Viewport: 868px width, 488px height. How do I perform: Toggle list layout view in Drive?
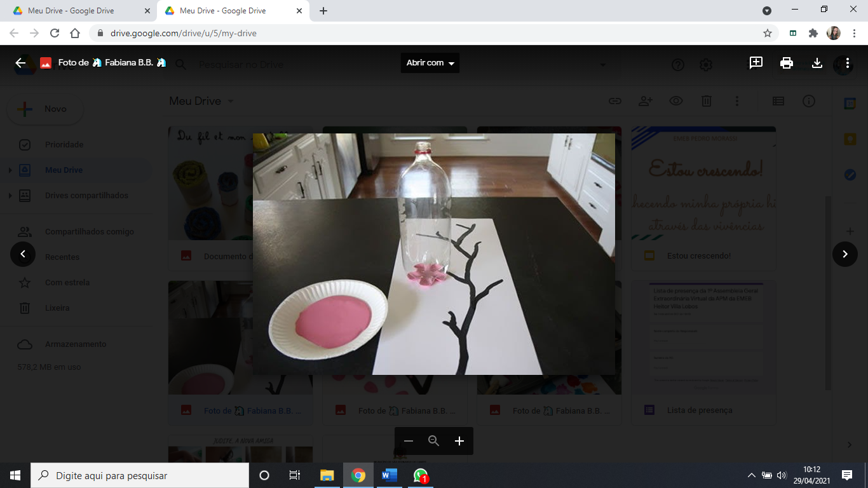[778, 101]
